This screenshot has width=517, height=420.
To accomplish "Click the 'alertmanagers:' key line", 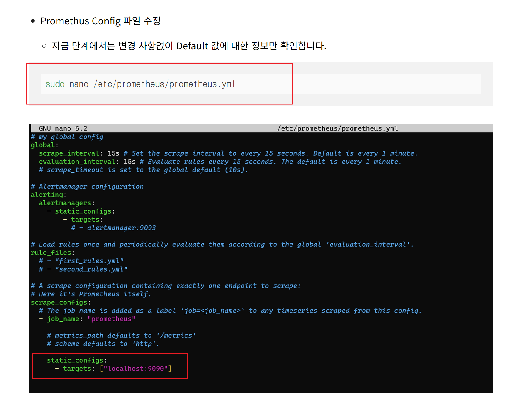I will coord(67,203).
